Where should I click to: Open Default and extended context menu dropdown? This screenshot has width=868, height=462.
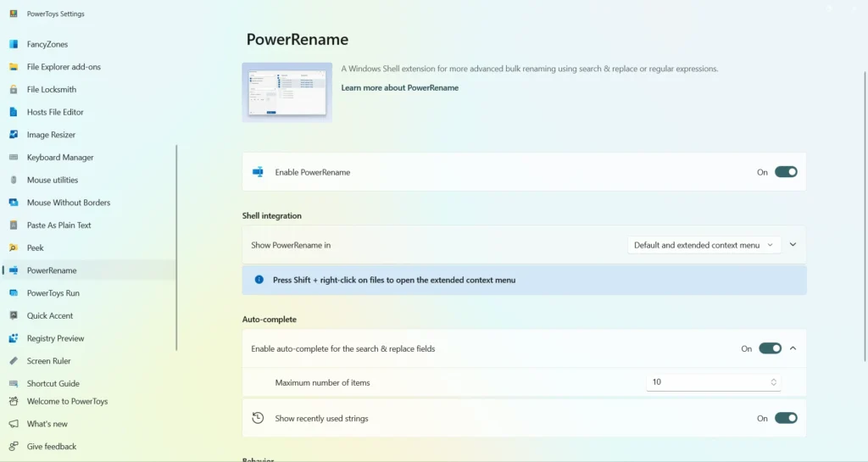[704, 245]
